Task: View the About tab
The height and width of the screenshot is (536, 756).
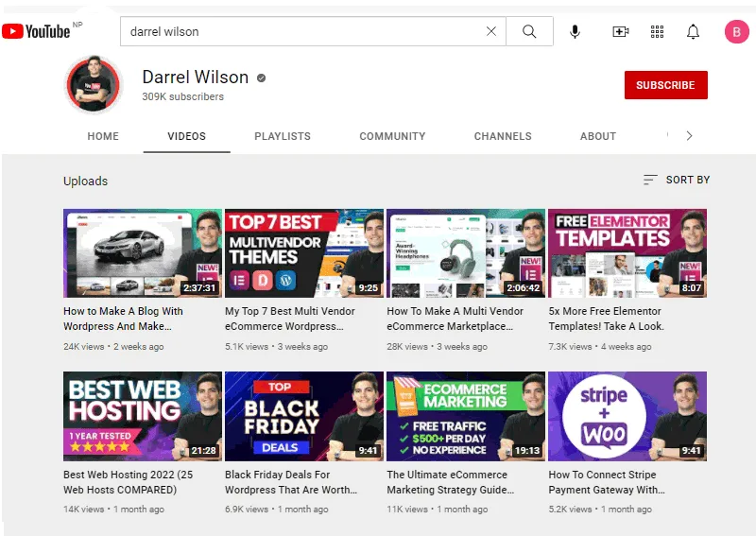Action: (x=598, y=136)
